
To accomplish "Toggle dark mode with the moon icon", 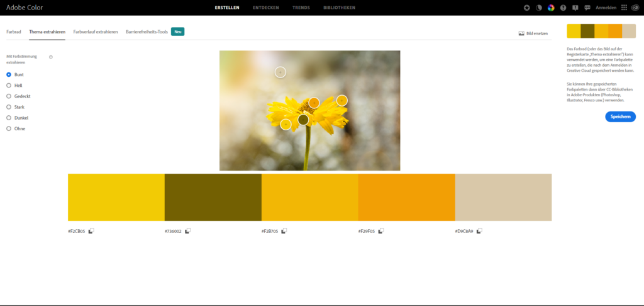I will coord(539,8).
